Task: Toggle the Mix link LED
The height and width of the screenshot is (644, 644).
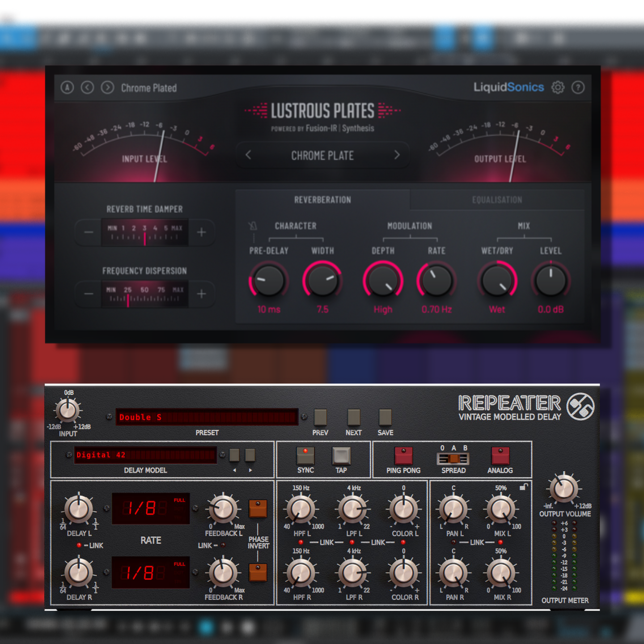Action: pyautogui.click(x=500, y=542)
